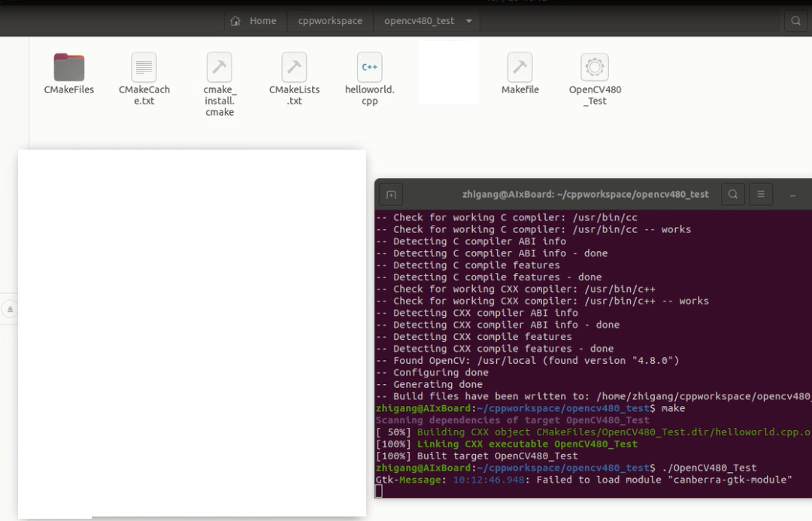
Task: Click cppworkspace in the path bar
Action: pos(330,20)
